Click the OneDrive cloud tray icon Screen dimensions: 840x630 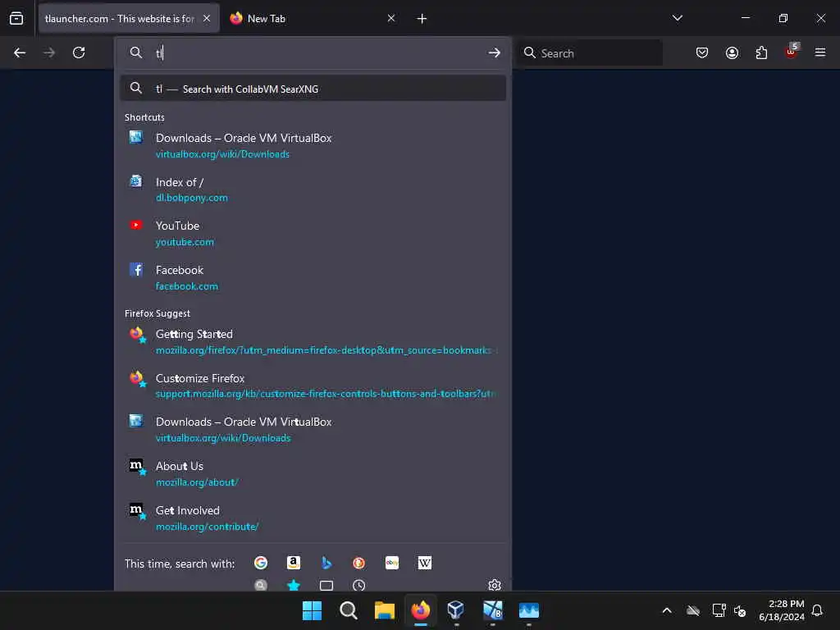tap(693, 610)
